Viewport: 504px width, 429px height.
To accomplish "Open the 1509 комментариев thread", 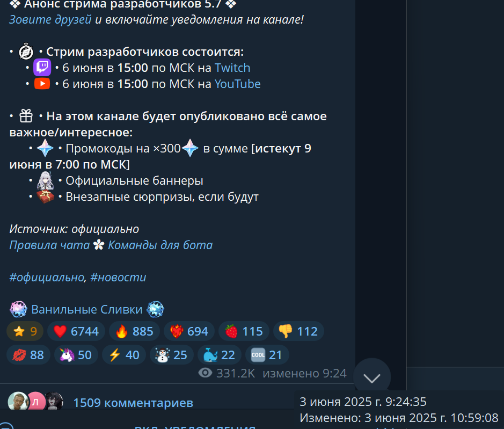I will click(133, 403).
